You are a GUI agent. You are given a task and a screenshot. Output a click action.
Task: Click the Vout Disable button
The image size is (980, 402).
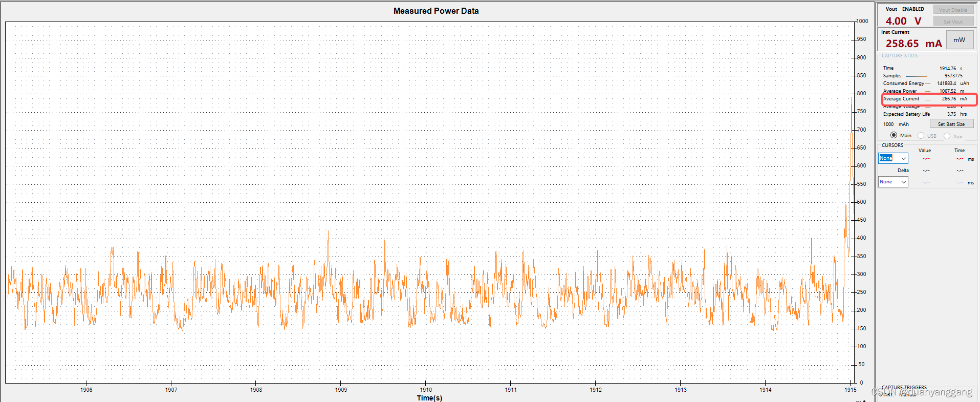point(953,10)
